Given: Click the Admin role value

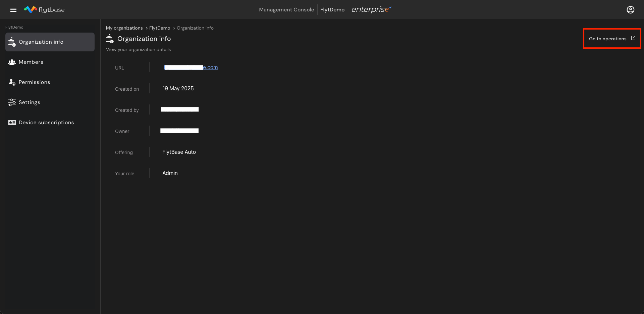Looking at the screenshot, I should 170,173.
